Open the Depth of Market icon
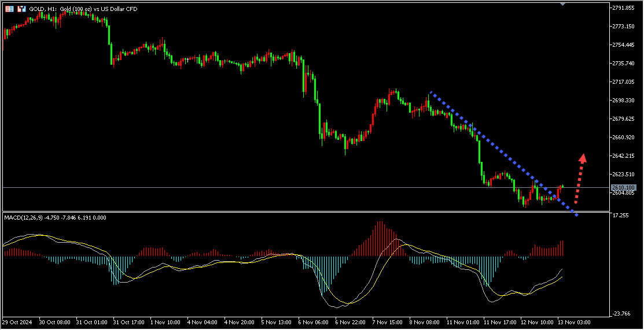Viewport: 644px width, 330px height. pyautogui.click(x=21, y=9)
